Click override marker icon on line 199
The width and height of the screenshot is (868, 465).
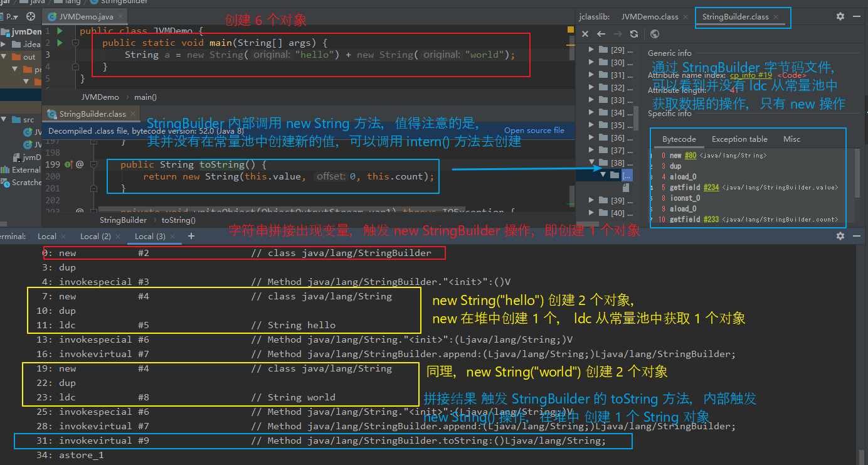coord(68,164)
